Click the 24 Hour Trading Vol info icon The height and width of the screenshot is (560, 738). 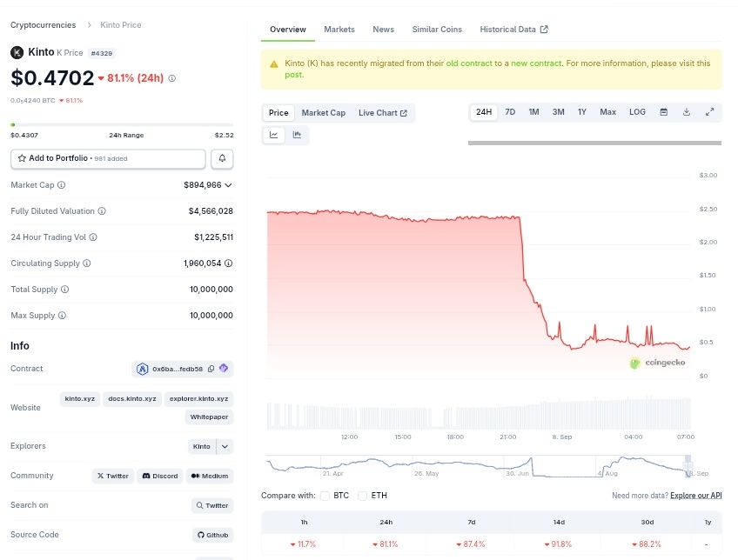[93, 237]
